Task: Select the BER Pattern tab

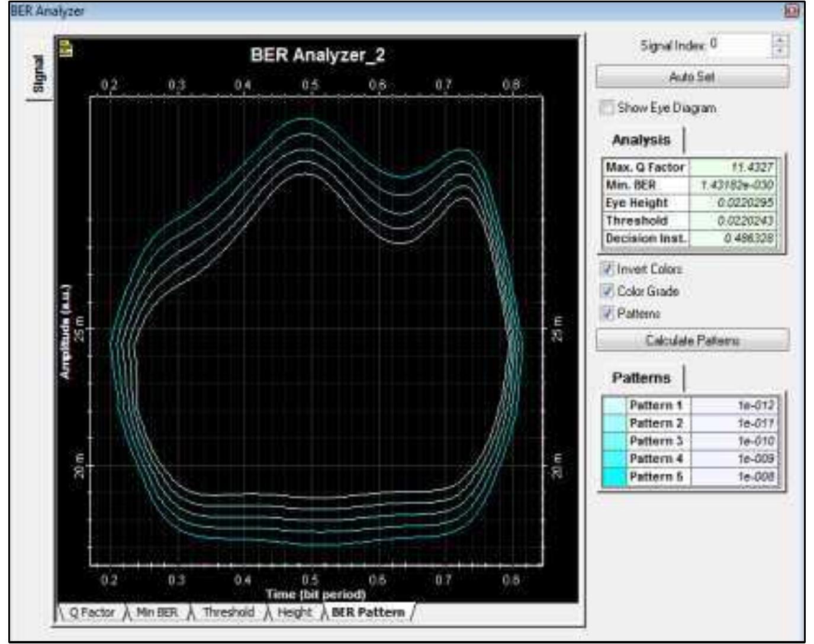Action: point(368,612)
